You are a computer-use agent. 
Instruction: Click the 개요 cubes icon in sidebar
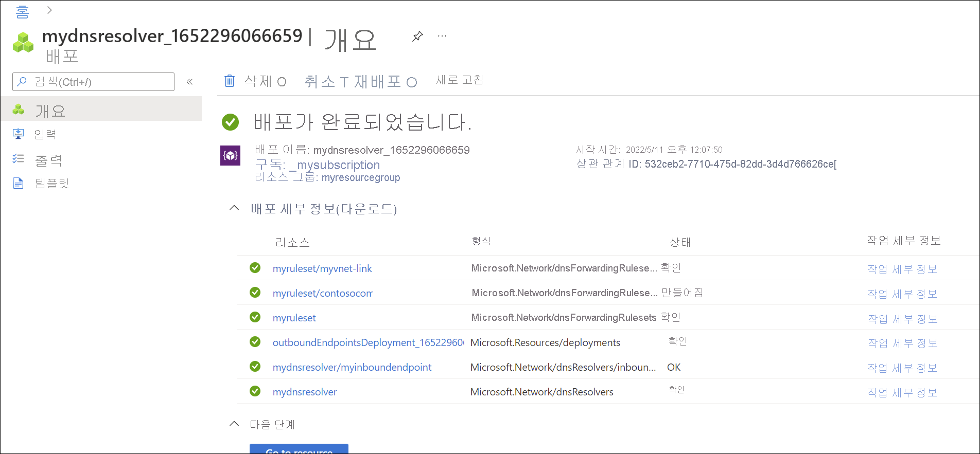pyautogui.click(x=19, y=109)
